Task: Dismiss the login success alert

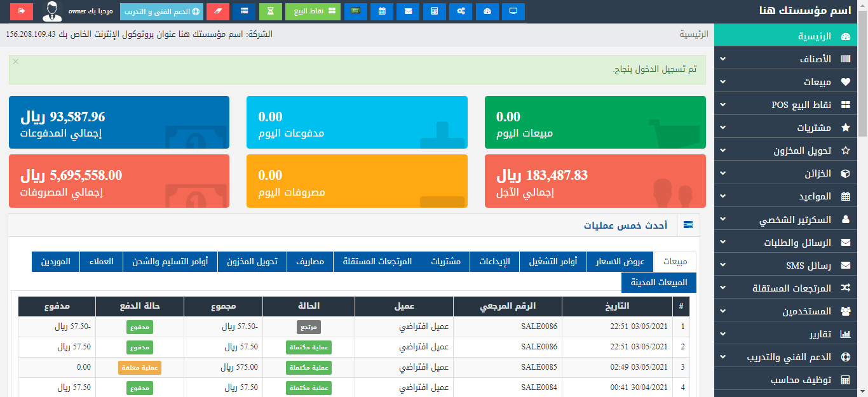Action: coord(16,62)
